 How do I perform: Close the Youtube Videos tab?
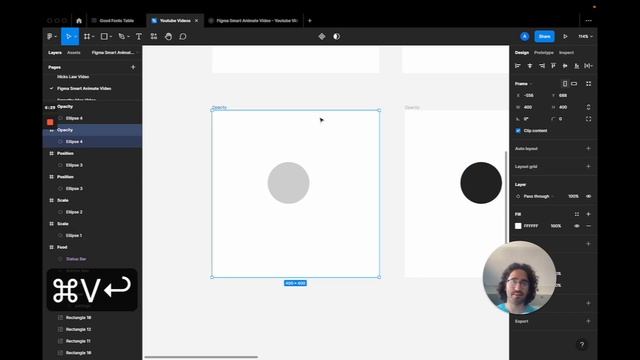[196, 21]
